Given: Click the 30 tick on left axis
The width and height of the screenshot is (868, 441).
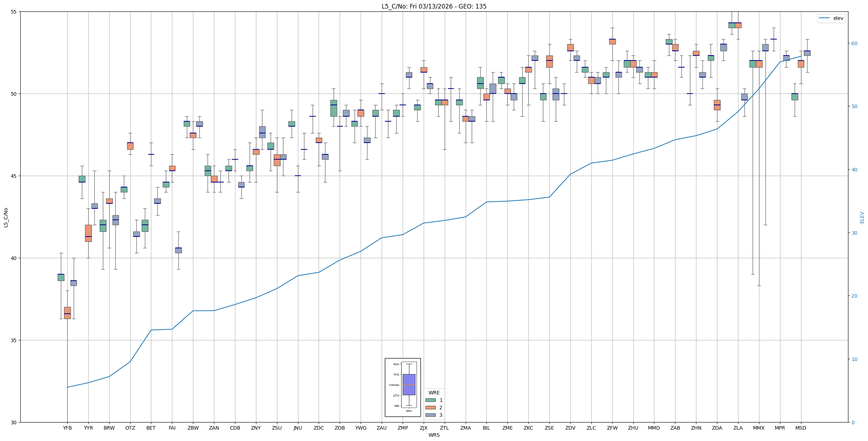Looking at the screenshot, I should pos(14,423).
